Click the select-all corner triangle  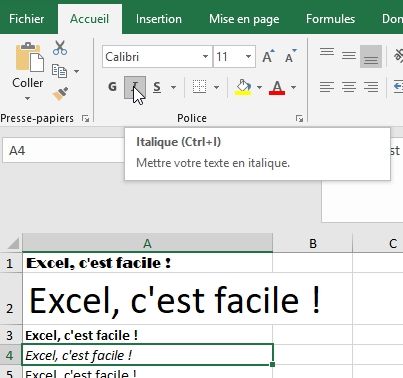(13, 243)
